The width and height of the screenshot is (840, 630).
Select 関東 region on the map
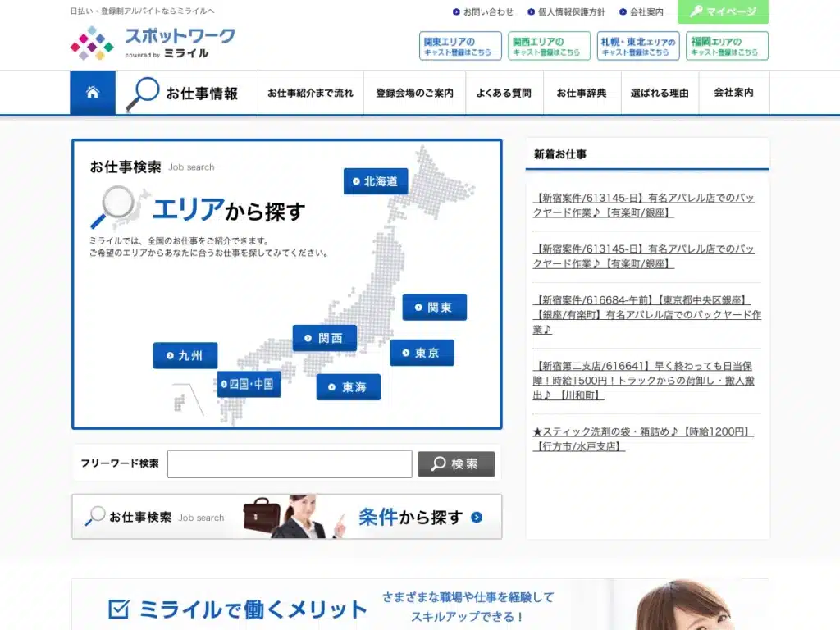point(435,308)
